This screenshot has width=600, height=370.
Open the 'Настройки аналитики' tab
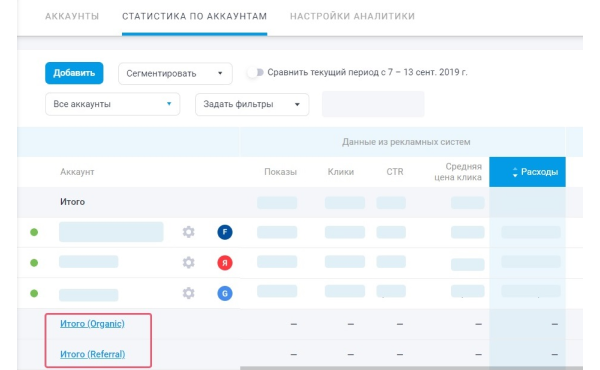point(352,16)
